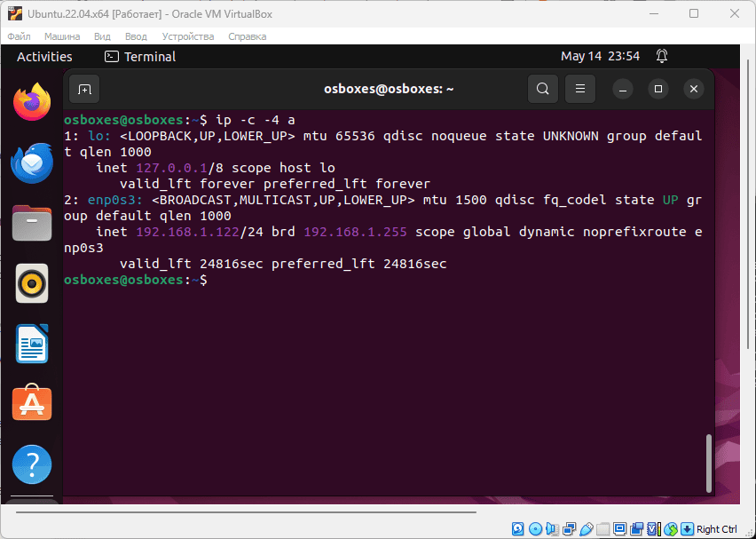This screenshot has height=539, width=756.
Task: Open the May 14 23:54 clock calendar
Action: [x=600, y=57]
